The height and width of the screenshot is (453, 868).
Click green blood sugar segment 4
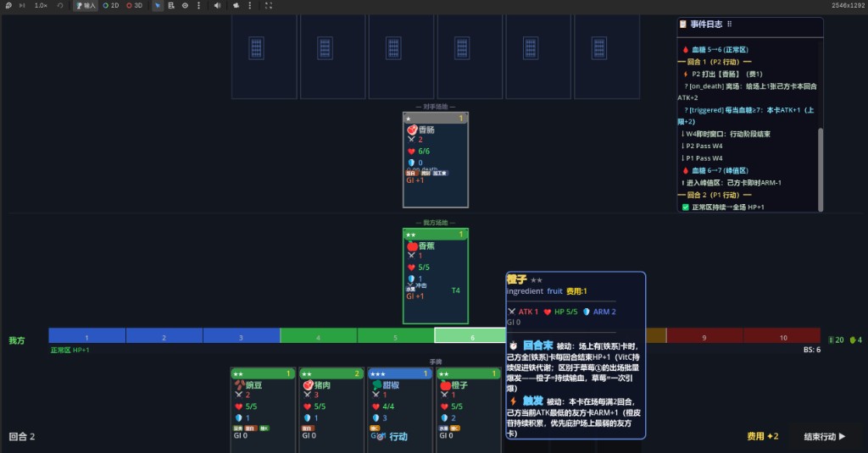(x=319, y=336)
